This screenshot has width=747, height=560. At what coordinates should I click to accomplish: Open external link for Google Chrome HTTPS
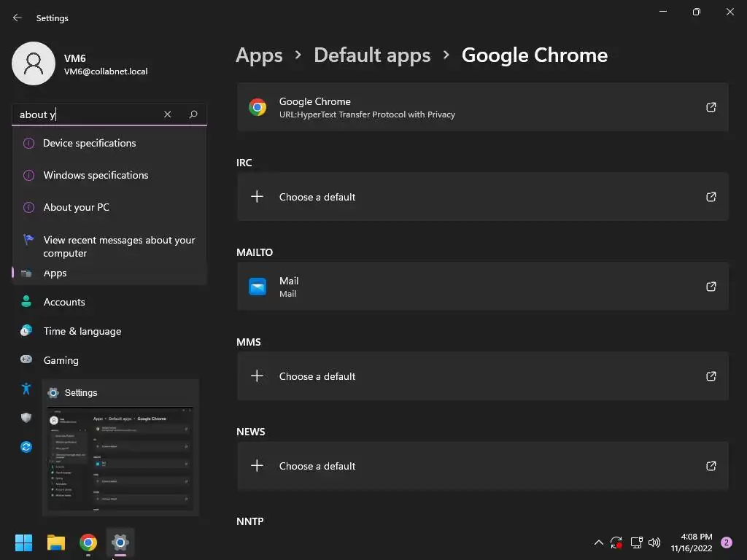click(x=711, y=107)
